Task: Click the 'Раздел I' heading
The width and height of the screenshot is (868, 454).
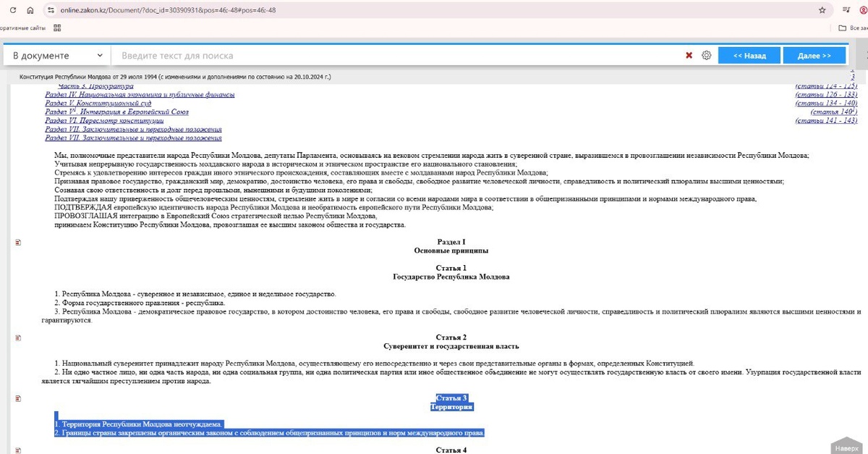Action: coord(451,242)
